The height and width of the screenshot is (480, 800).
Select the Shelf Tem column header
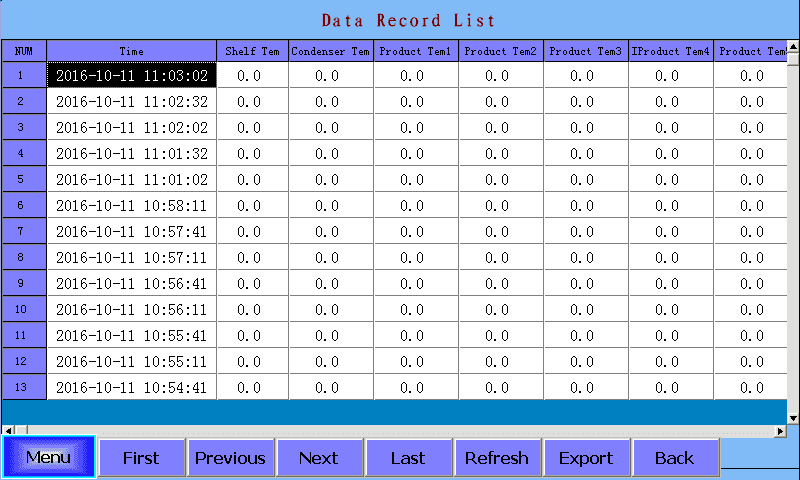point(252,51)
